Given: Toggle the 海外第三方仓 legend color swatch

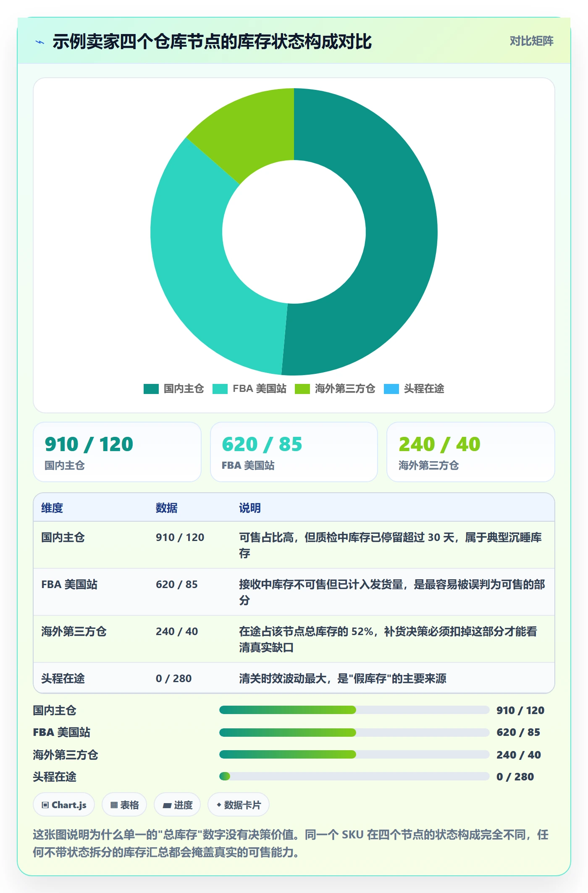Looking at the screenshot, I should [x=302, y=389].
